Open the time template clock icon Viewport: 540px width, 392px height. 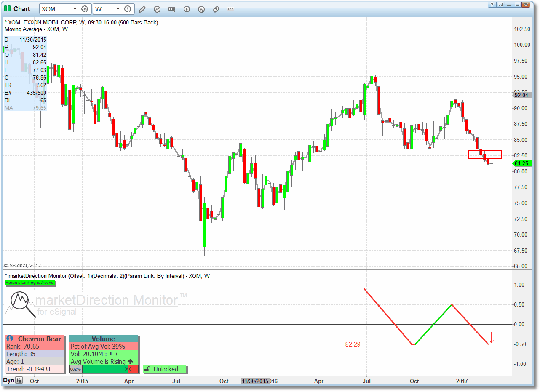point(128,9)
